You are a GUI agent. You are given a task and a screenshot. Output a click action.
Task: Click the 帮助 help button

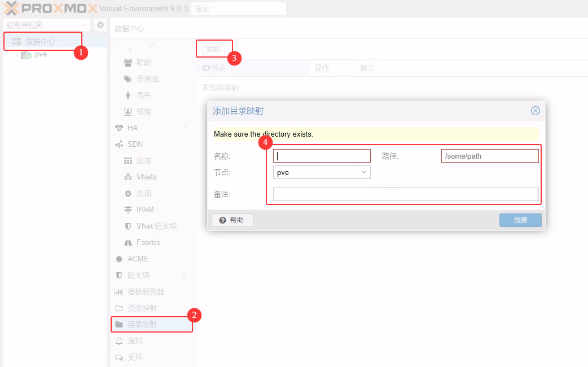232,220
